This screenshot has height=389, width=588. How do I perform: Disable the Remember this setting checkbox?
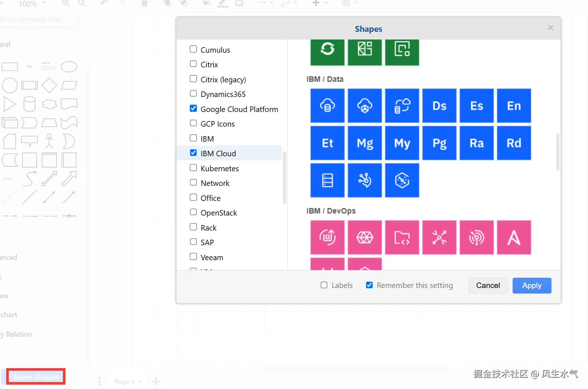click(369, 285)
